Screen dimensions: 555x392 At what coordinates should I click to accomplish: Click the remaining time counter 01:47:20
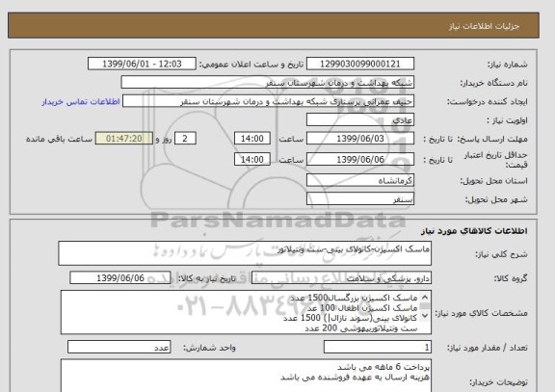click(124, 139)
